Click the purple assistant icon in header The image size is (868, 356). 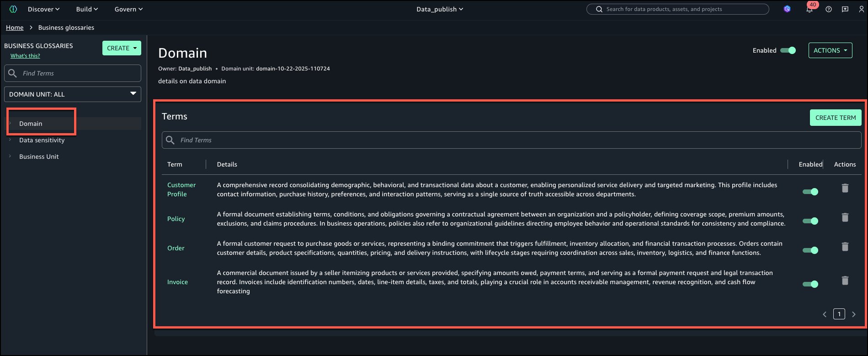787,9
